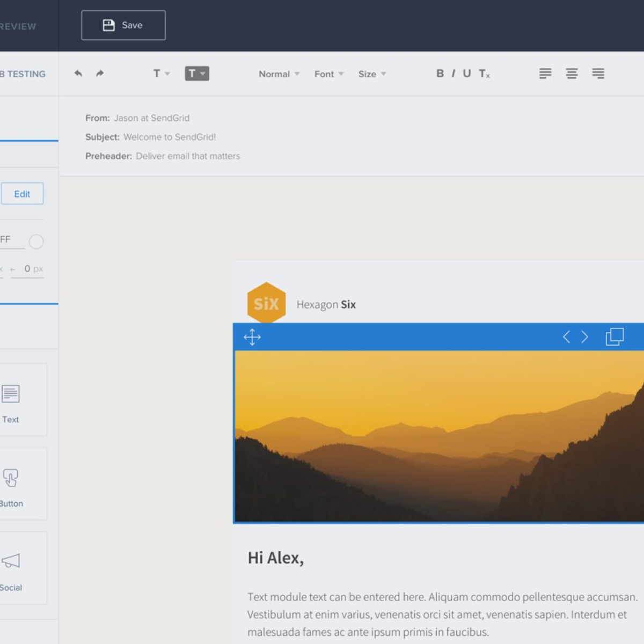The height and width of the screenshot is (644, 644).
Task: Select the Button module icon
Action: [x=11, y=478]
